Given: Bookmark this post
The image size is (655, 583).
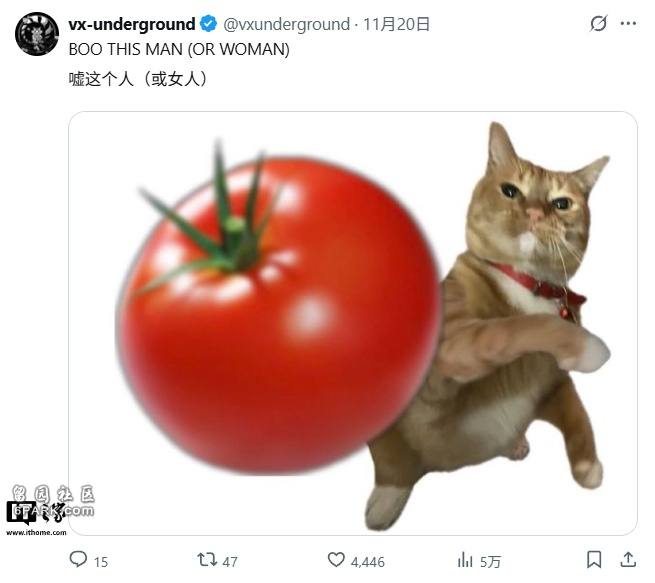Looking at the screenshot, I should (594, 560).
